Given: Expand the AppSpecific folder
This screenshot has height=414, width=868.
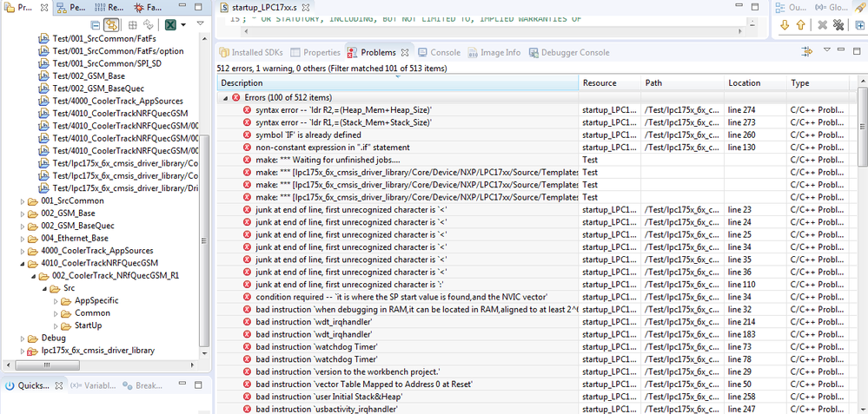Looking at the screenshot, I should click(56, 300).
